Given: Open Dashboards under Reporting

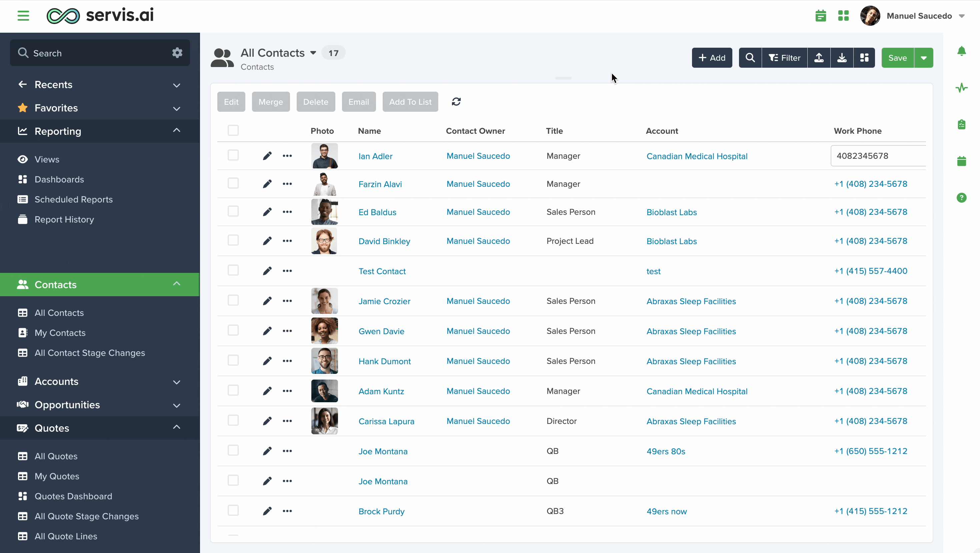Looking at the screenshot, I should [x=59, y=180].
